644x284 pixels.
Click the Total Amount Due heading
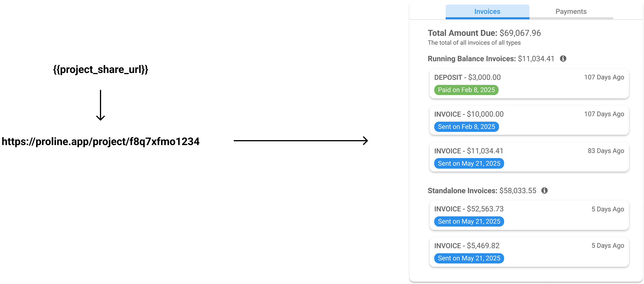[484, 33]
